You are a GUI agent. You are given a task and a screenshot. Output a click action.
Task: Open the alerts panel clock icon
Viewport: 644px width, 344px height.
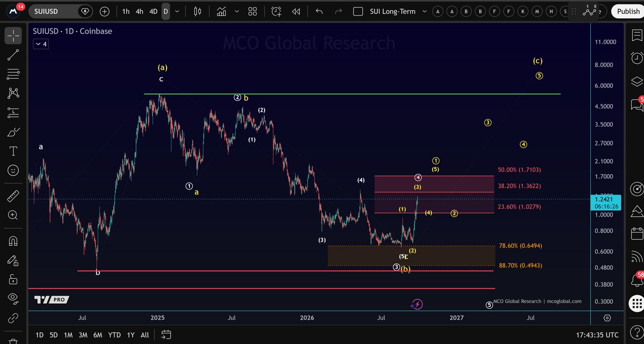click(x=636, y=57)
